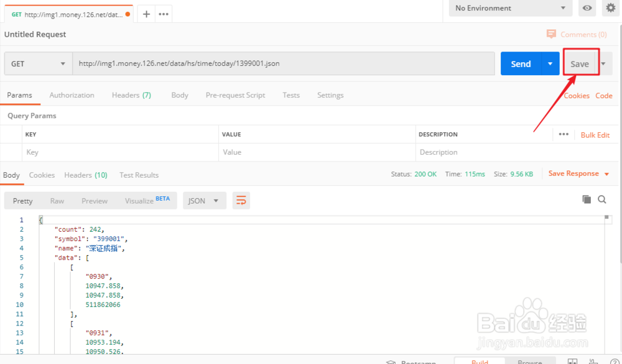The image size is (622, 364).
Task: Open the Comments (0) panel
Action: [577, 34]
